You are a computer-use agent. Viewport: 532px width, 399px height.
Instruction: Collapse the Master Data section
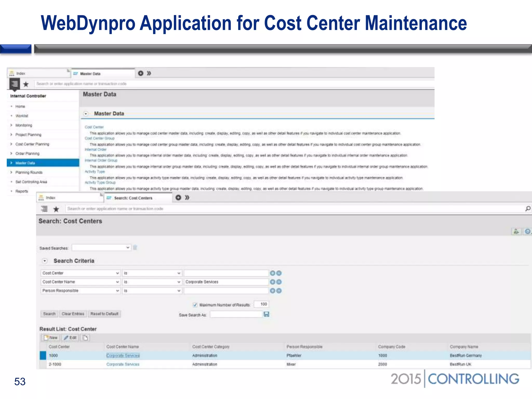[86, 114]
